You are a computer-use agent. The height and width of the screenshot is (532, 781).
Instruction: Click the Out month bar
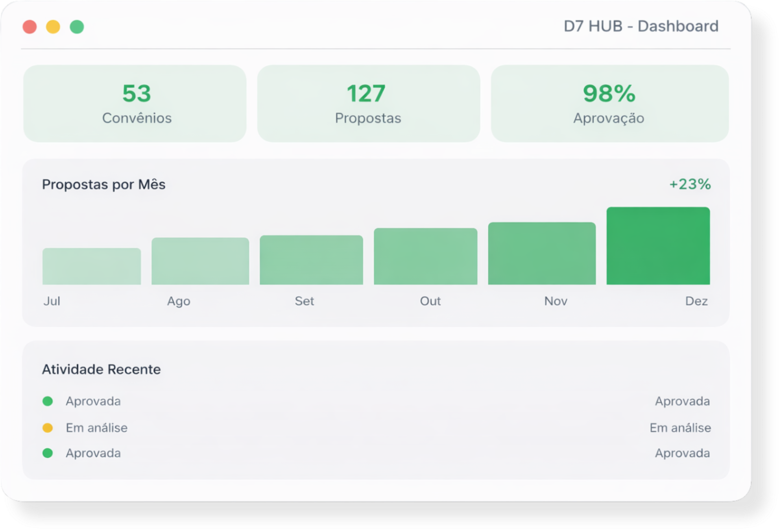pyautogui.click(x=425, y=256)
